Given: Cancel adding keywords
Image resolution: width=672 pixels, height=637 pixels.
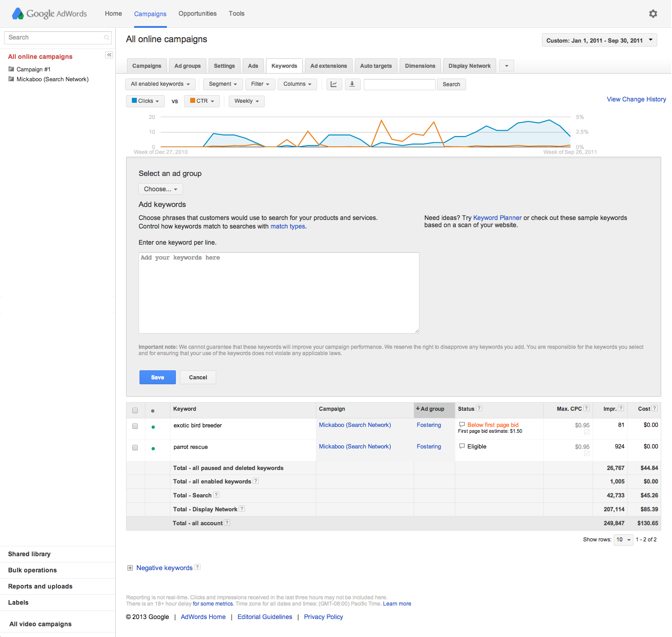Looking at the screenshot, I should (198, 378).
